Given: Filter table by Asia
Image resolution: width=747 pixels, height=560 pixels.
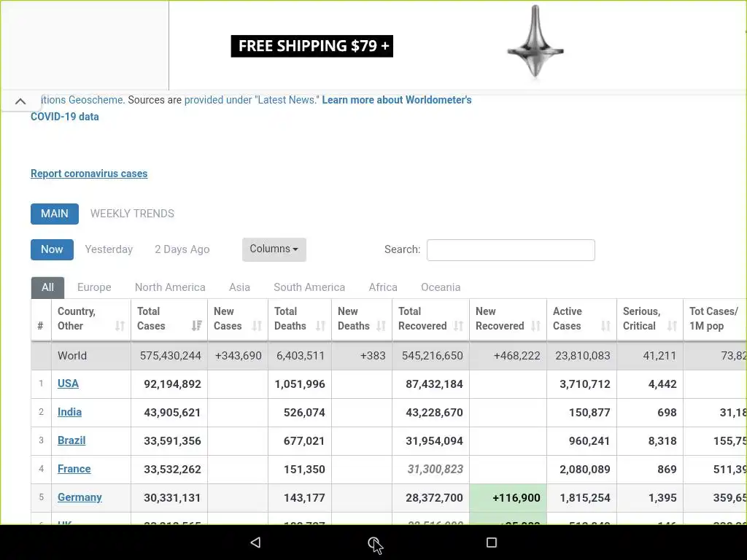Looking at the screenshot, I should point(239,287).
